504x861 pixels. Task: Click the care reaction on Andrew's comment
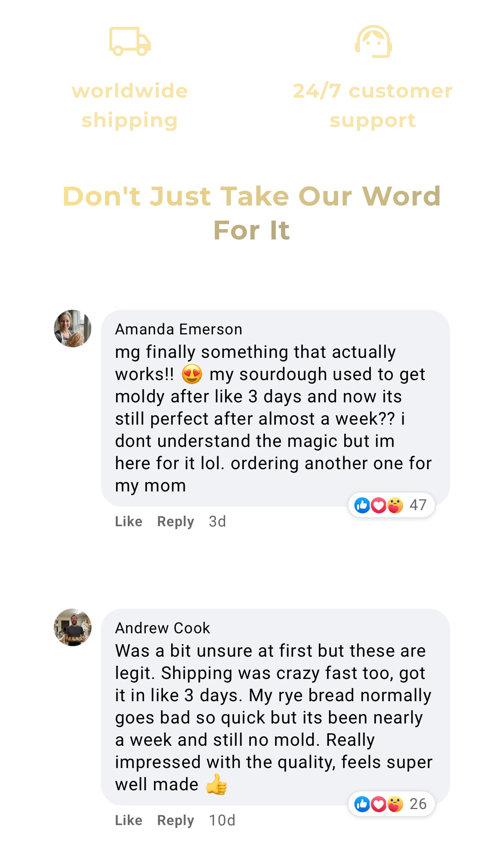[395, 804]
